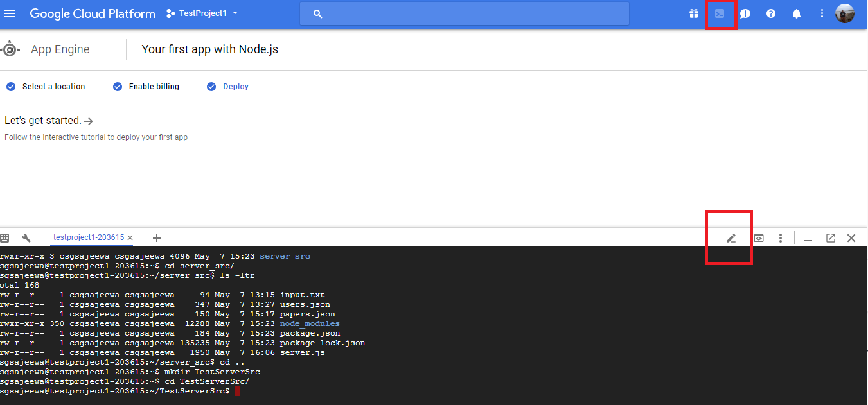Show notifications bell icon
868x405 pixels.
797,13
